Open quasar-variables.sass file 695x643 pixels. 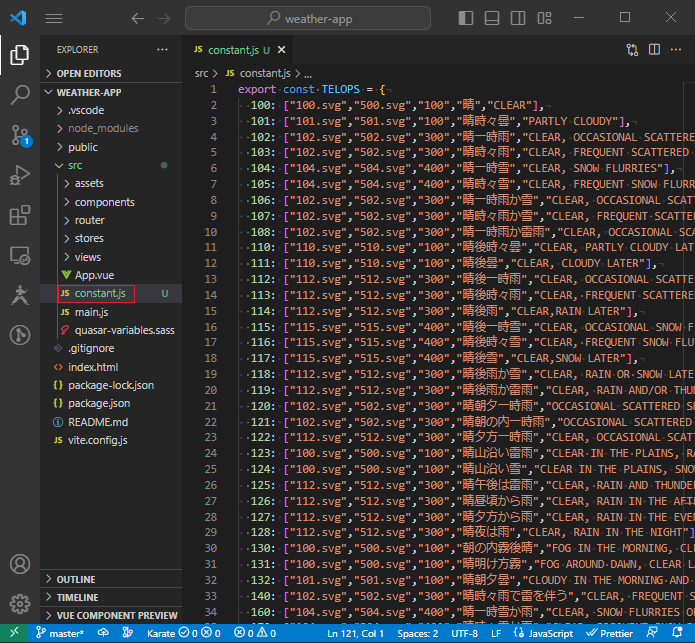pos(111,330)
